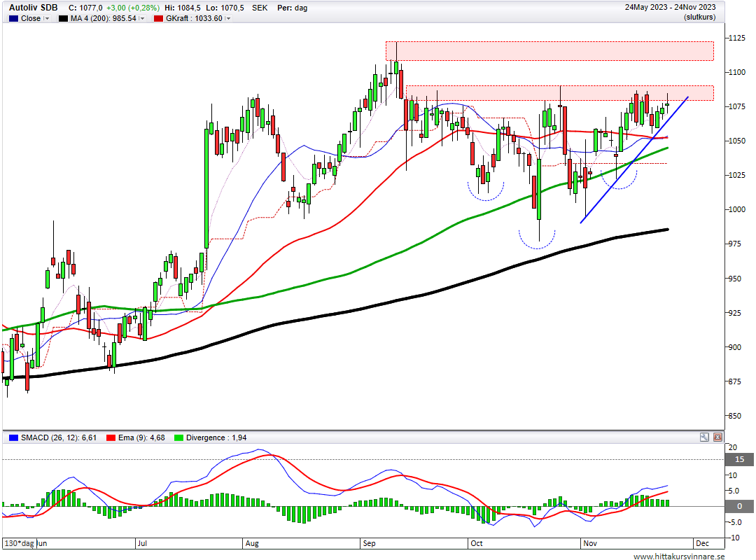The width and height of the screenshot is (756, 560).
Task: Open the SMACD panel wrench settings icon
Action: (704, 437)
